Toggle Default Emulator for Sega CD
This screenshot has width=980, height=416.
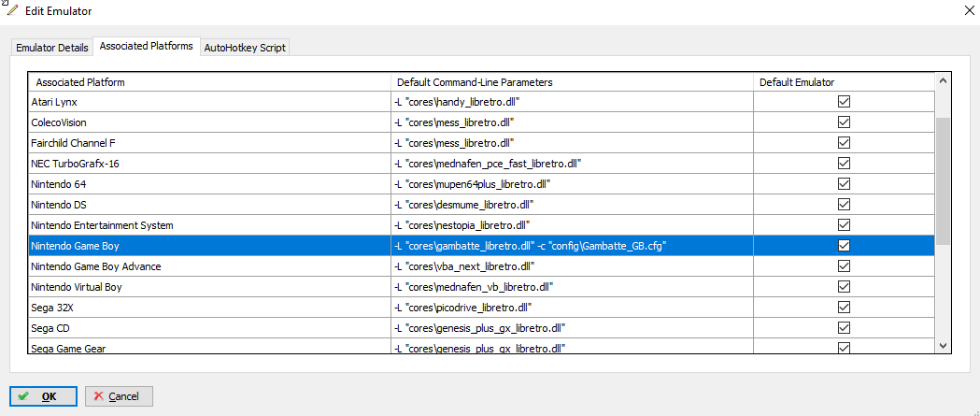[844, 328]
